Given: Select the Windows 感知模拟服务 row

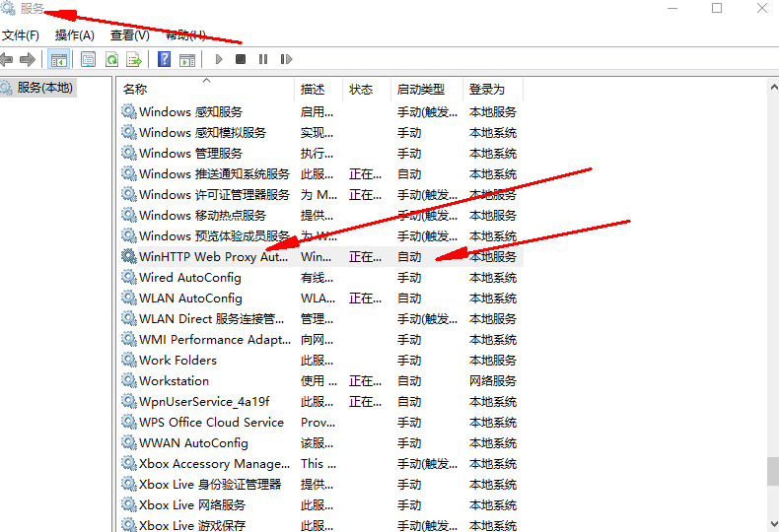Looking at the screenshot, I should [x=321, y=132].
